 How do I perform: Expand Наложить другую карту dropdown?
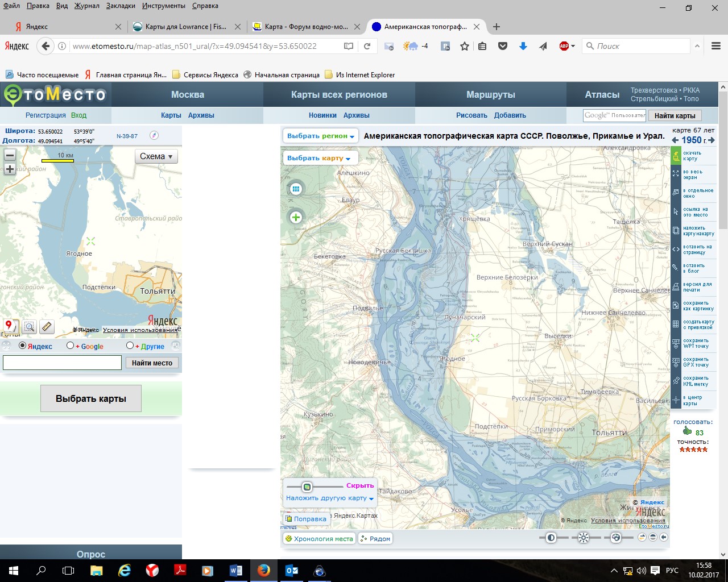330,498
